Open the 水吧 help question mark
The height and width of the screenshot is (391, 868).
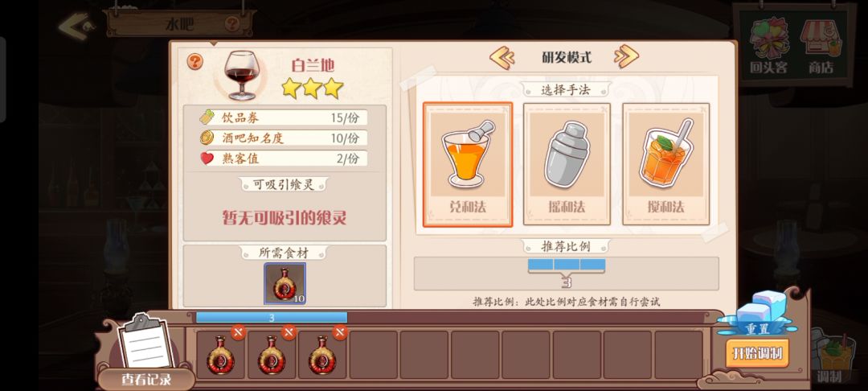coord(233,24)
